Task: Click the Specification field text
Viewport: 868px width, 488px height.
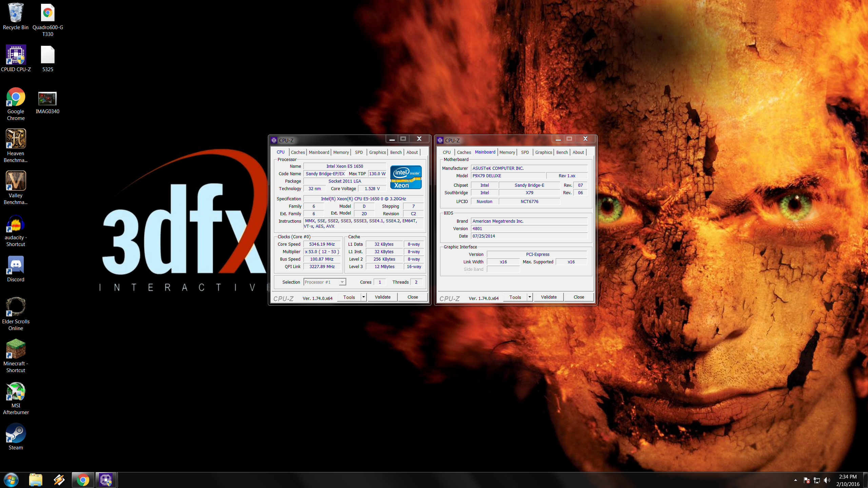Action: coord(363,199)
